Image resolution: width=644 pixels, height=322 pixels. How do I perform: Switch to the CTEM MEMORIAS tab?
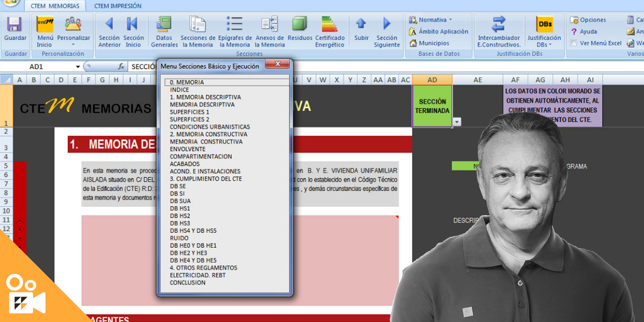point(55,6)
